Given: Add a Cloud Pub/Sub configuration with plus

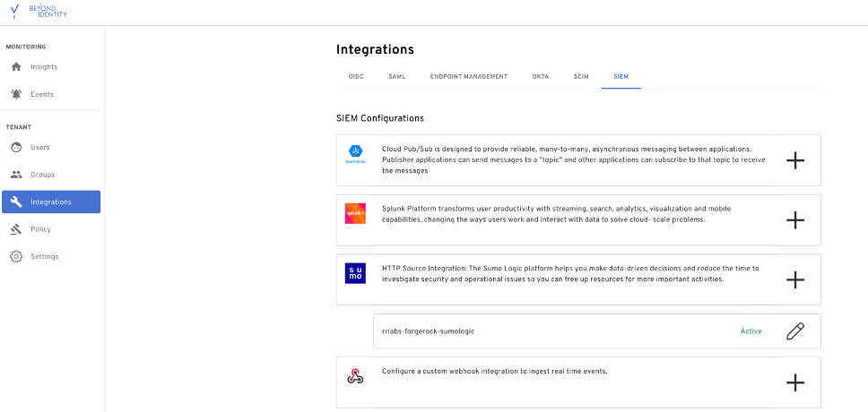Looking at the screenshot, I should (794, 160).
